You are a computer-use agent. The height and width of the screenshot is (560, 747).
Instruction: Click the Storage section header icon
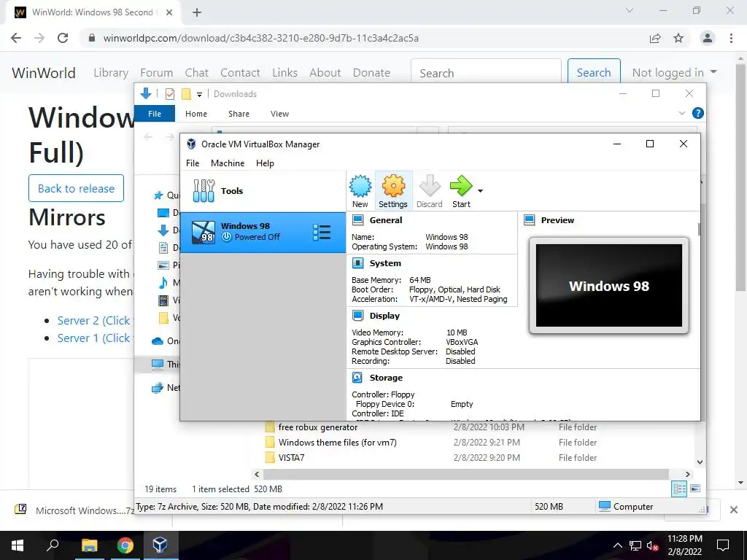tap(357, 377)
